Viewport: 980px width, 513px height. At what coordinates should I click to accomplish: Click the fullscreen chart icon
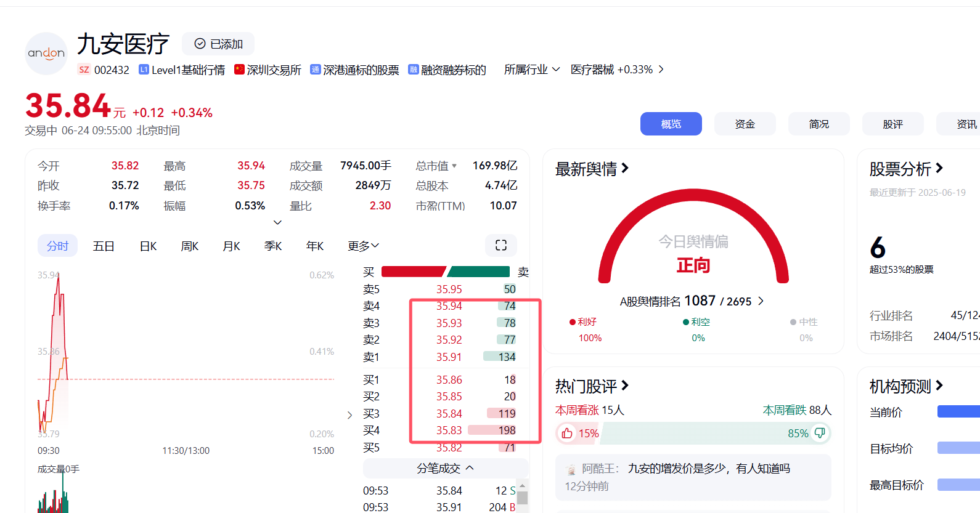tap(501, 245)
